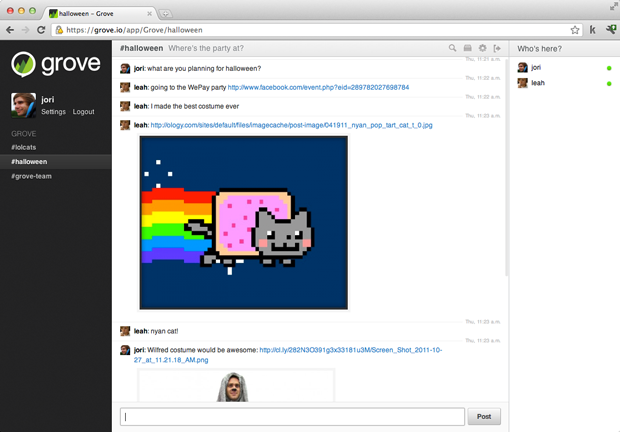
Task: Click jori's avatar beside 'what are you planning'
Action: point(125,68)
